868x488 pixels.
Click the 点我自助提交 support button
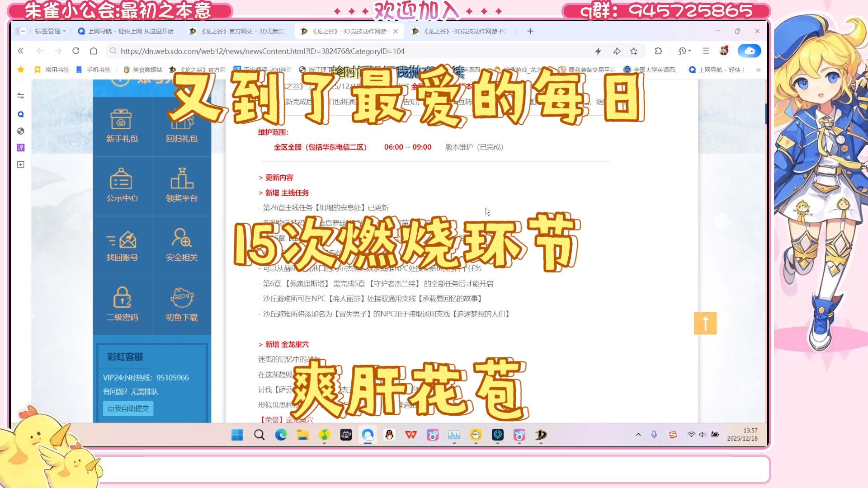(x=128, y=408)
